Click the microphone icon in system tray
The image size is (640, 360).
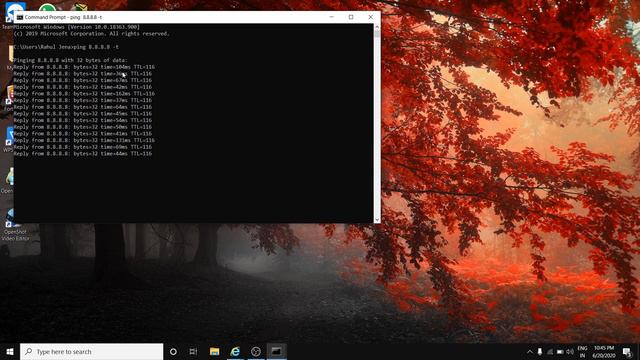point(540,351)
